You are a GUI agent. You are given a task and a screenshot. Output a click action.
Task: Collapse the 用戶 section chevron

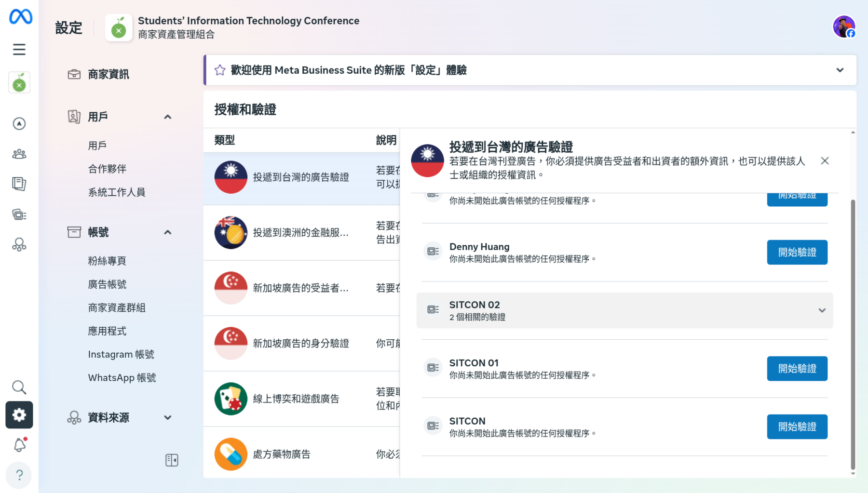[167, 117]
